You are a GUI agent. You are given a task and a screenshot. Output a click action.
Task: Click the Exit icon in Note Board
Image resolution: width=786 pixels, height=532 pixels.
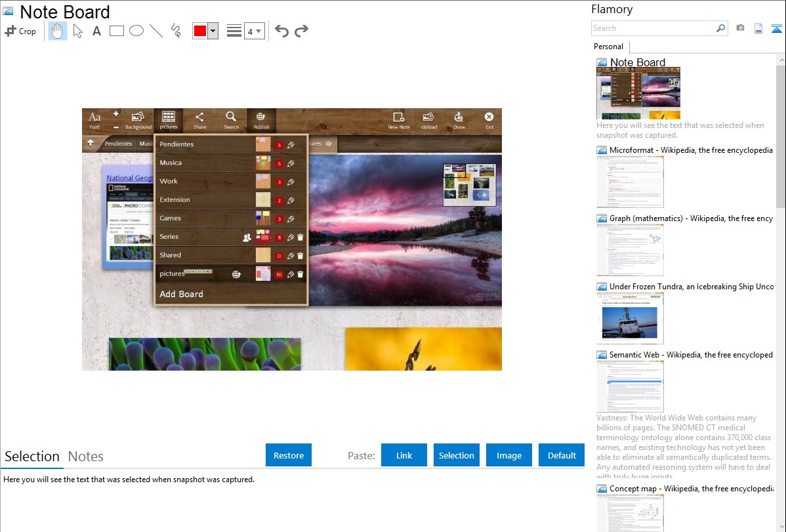(489, 120)
